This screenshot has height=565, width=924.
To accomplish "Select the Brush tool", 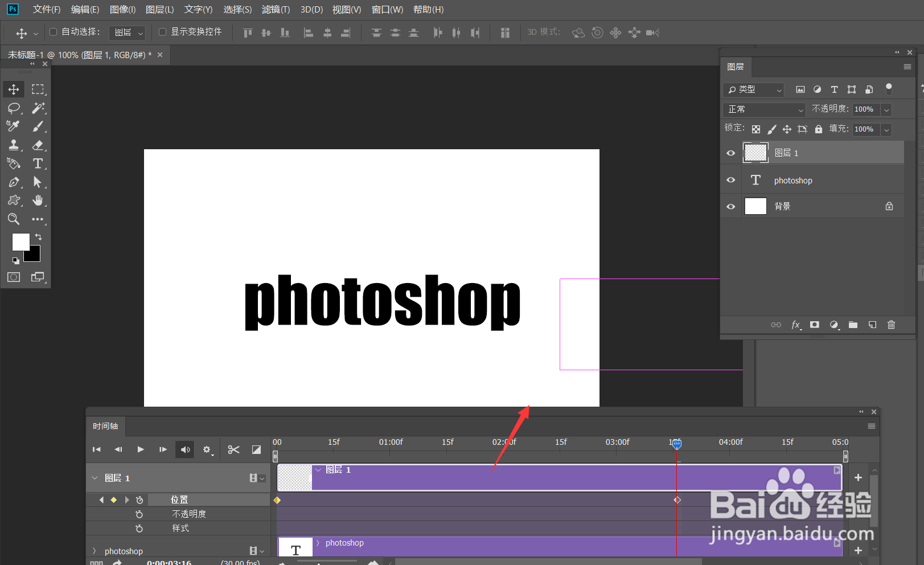I will point(38,126).
